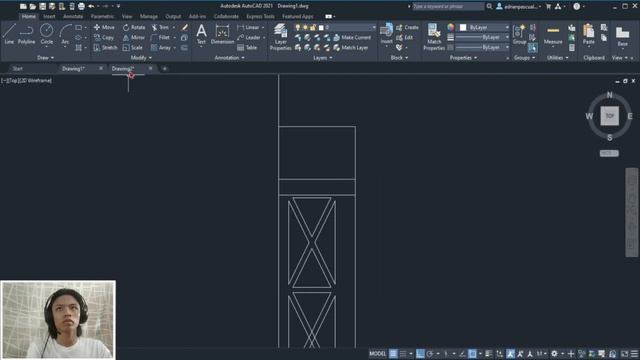640x360 pixels.
Task: Toggle annotation visibility in status bar
Action: (510, 353)
